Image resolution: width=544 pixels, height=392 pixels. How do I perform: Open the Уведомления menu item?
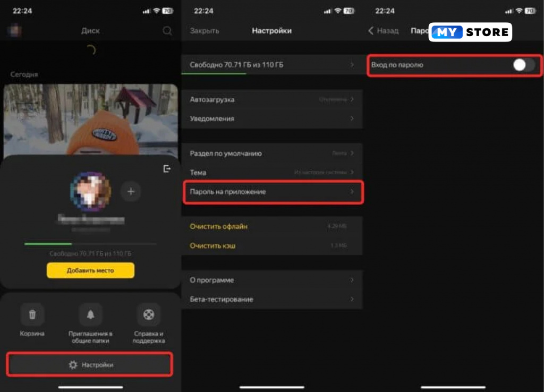271,118
